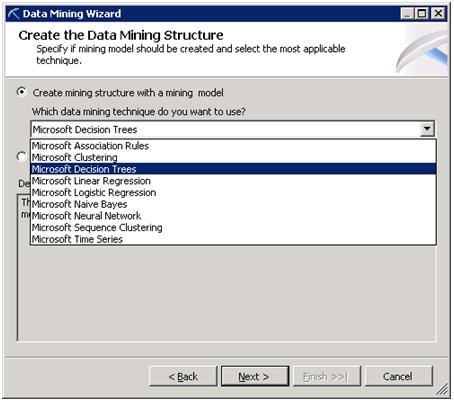Close the Data Mining Wizard window
The width and height of the screenshot is (454, 400).
pos(438,14)
